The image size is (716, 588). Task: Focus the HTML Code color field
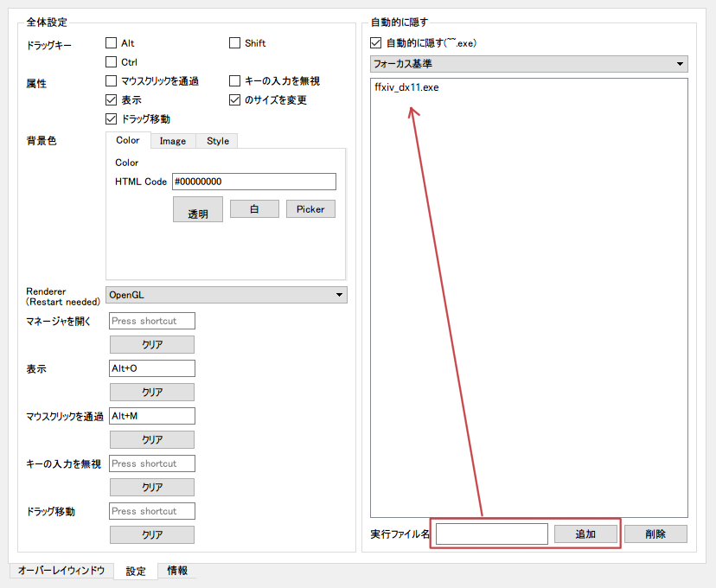click(x=254, y=182)
